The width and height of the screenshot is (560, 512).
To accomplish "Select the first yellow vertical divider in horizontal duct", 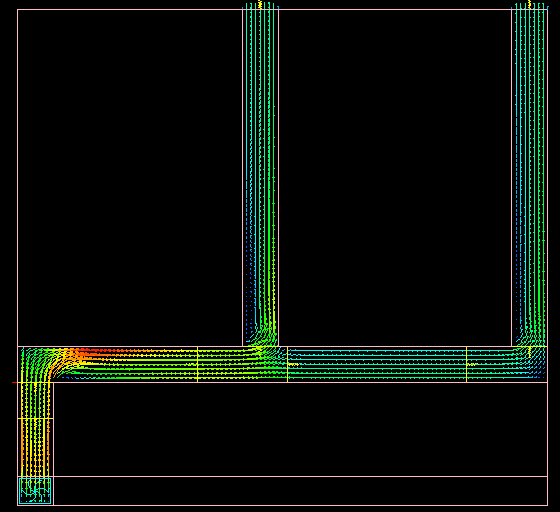I will [198, 364].
